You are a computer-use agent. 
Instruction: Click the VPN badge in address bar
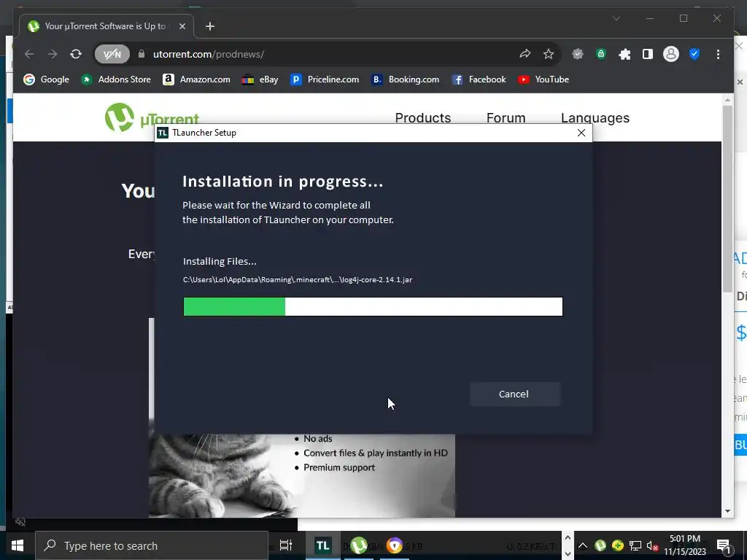tap(112, 54)
